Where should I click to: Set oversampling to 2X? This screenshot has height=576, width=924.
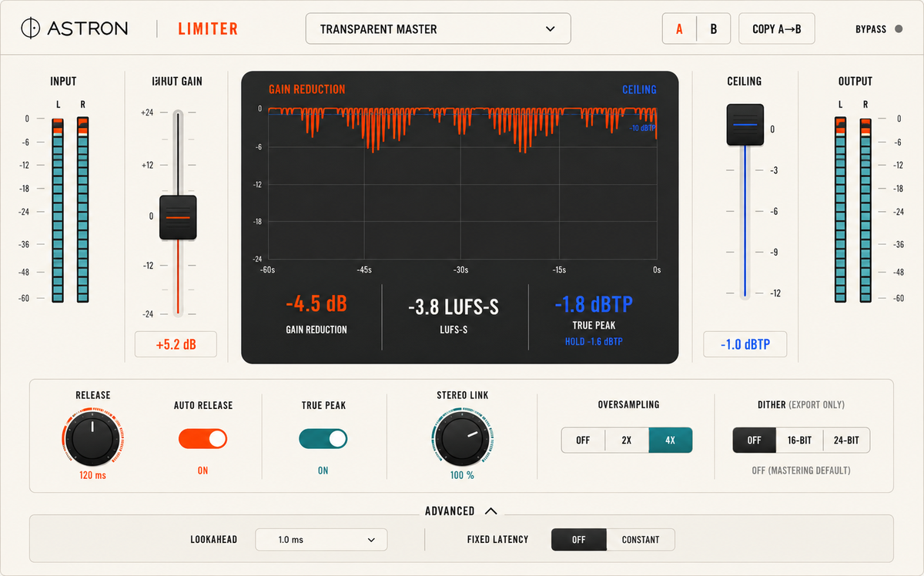point(626,440)
